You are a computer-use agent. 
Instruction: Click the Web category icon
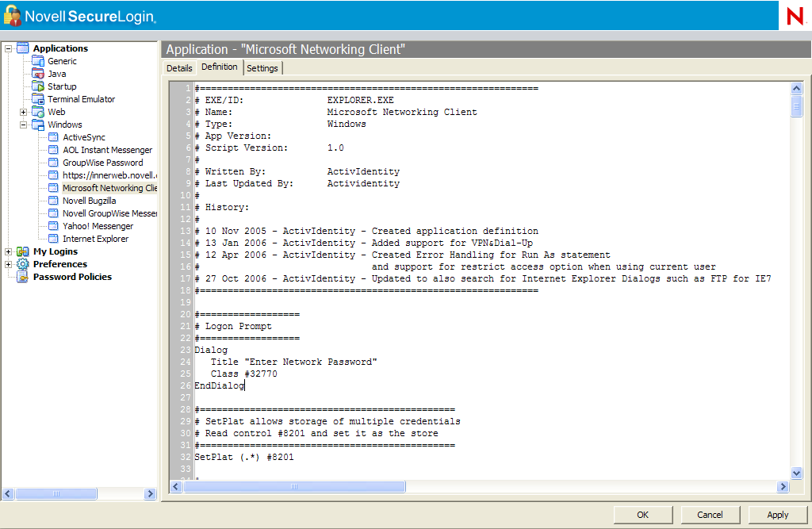coord(38,112)
